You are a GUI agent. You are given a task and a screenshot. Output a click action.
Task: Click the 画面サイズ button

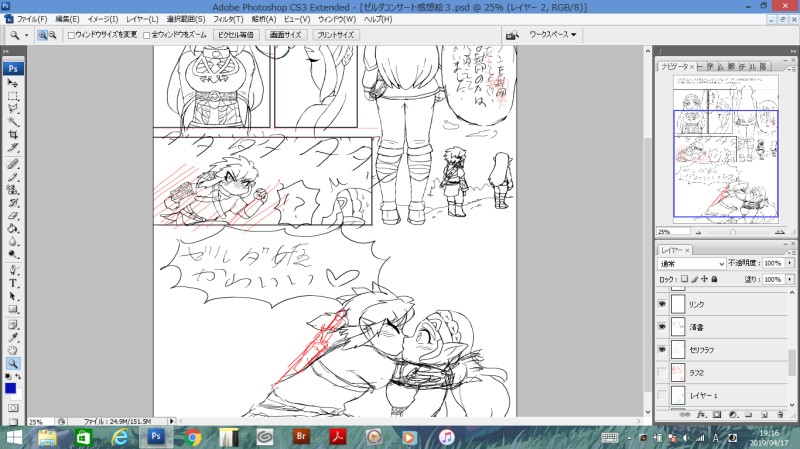tap(285, 35)
